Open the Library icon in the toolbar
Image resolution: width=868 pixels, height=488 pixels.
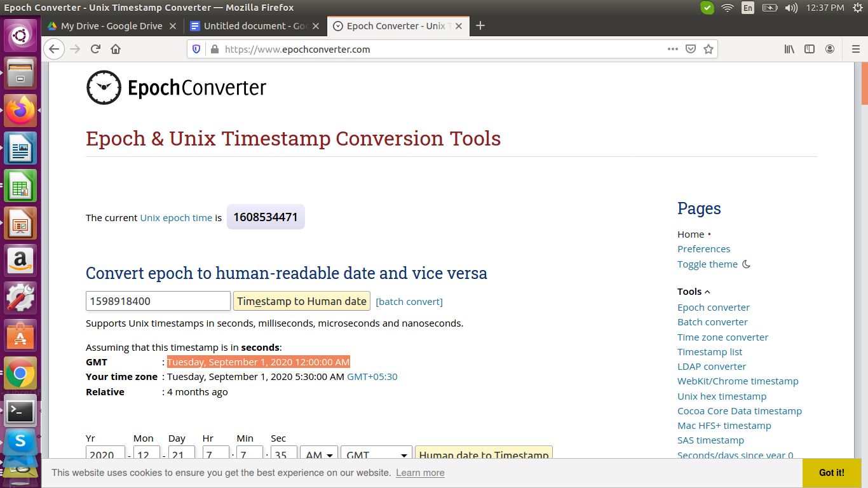coord(789,49)
